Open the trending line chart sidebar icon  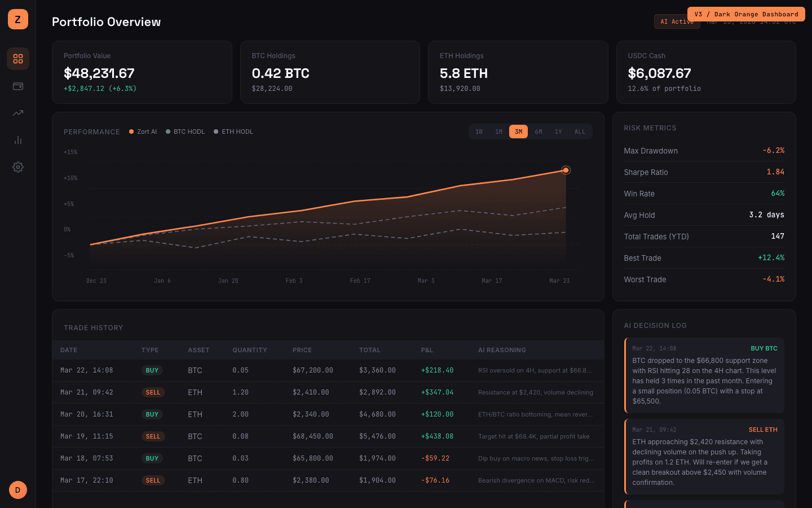click(x=17, y=113)
